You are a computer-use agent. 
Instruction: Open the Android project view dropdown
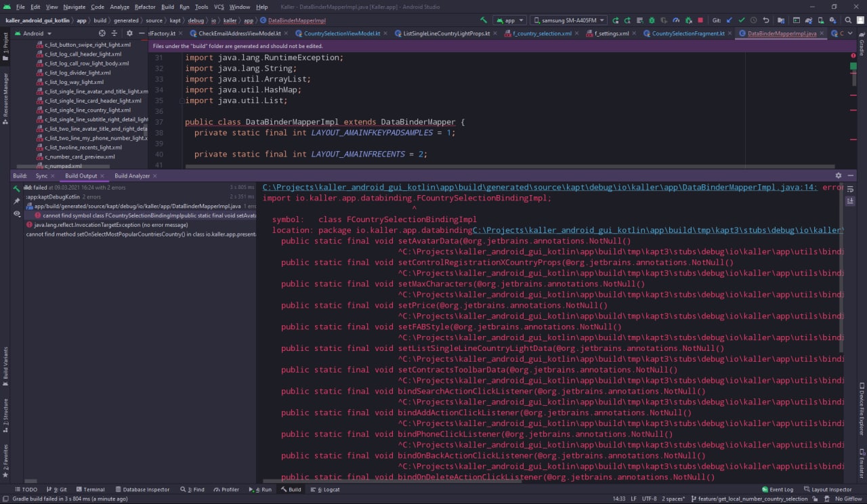tap(33, 33)
